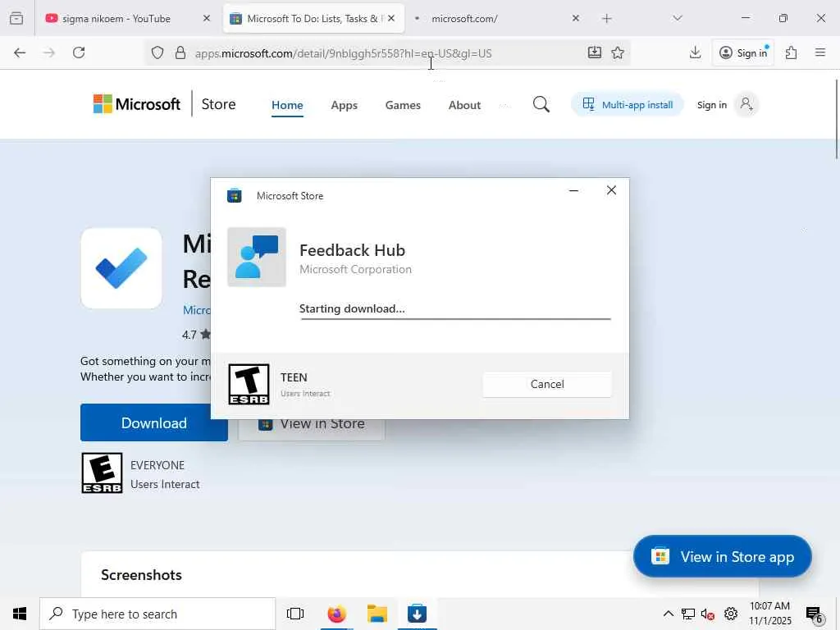Close the Microsoft Store dialog
Image resolution: width=840 pixels, height=630 pixels.
(611, 190)
